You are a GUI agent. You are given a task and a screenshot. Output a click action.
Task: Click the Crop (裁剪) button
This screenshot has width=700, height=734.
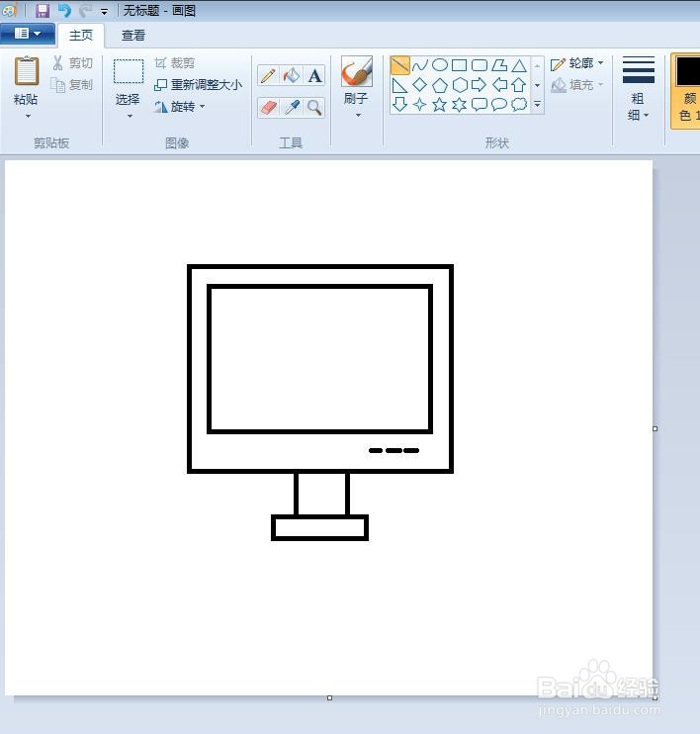click(x=175, y=63)
